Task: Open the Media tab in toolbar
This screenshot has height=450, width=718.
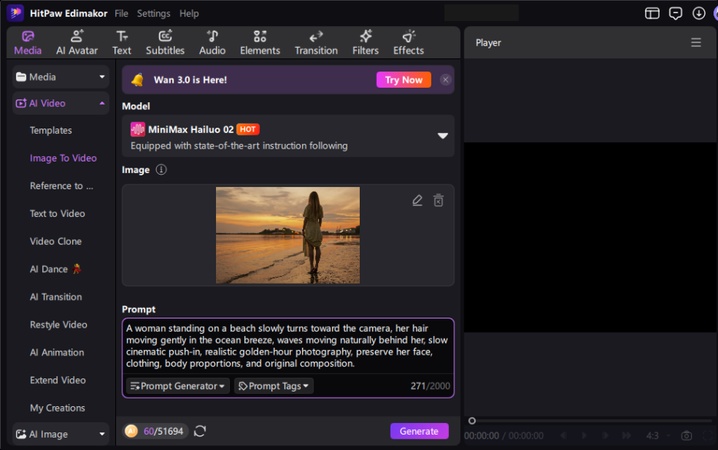Action: [27, 43]
